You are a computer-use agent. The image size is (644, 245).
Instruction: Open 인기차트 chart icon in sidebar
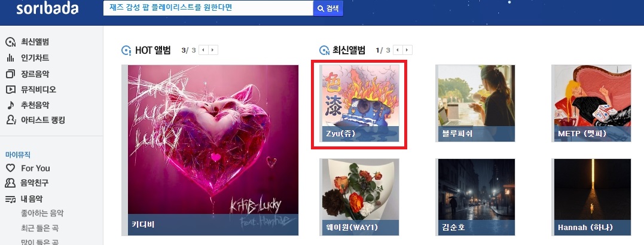(10, 58)
